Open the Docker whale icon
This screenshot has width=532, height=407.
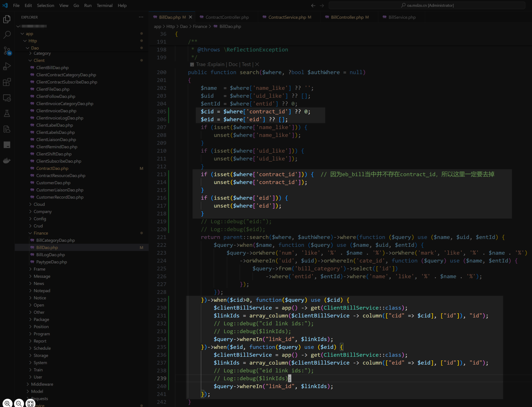[7, 161]
